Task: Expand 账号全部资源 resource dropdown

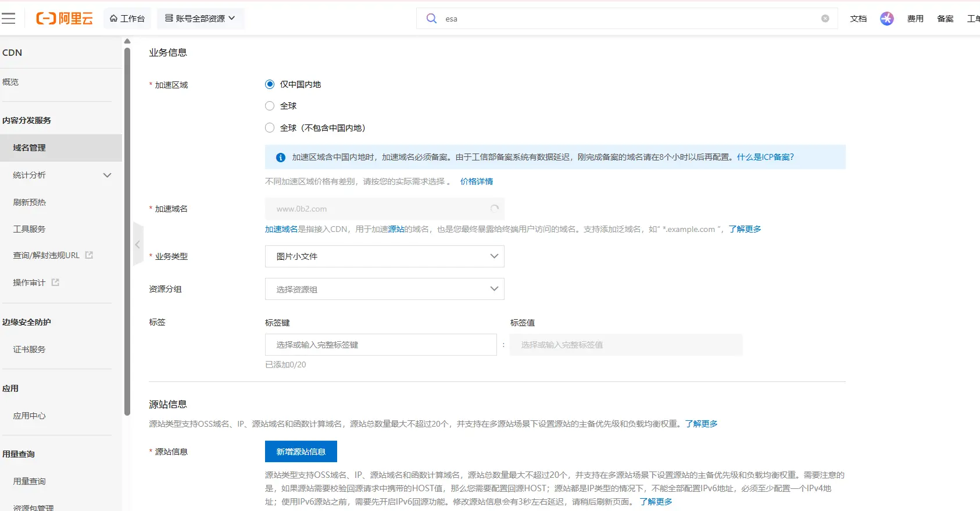Action: (201, 19)
